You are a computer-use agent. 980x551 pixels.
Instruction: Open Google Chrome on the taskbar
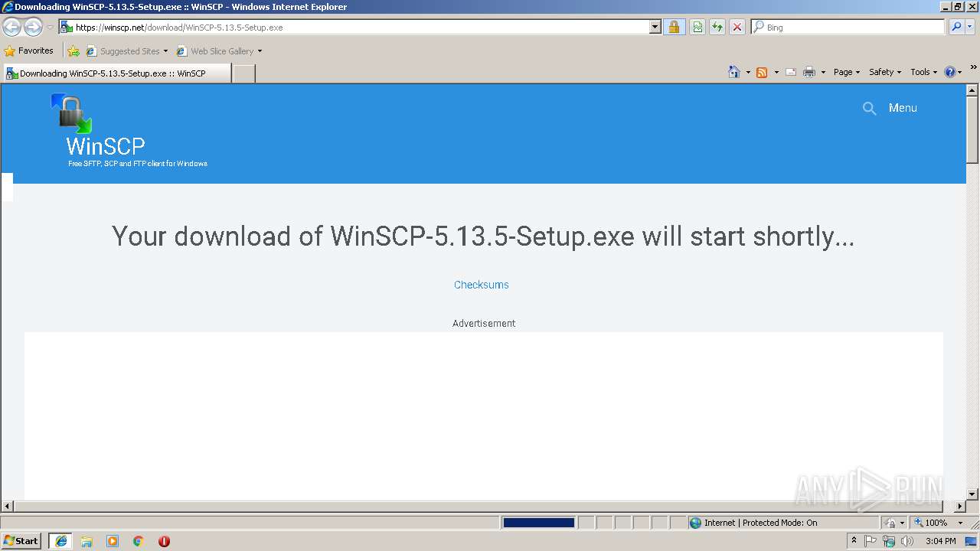[139, 541]
